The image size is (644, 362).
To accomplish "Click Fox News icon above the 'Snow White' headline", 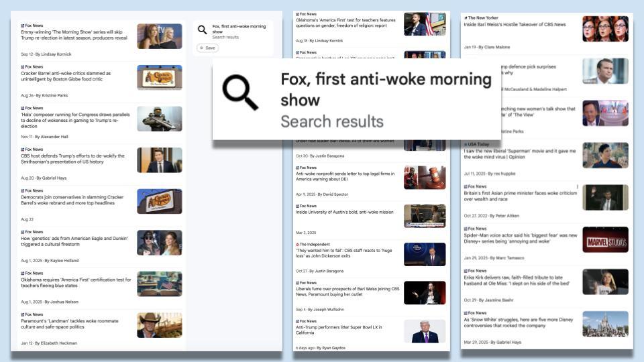I will [466, 313].
